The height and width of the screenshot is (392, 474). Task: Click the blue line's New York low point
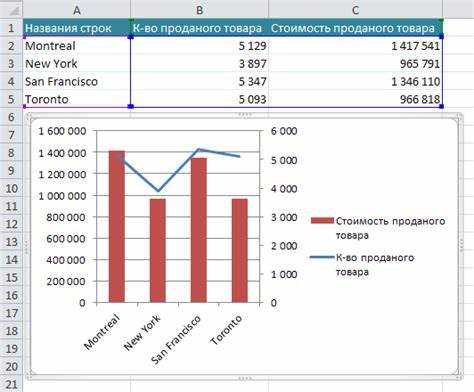[158, 191]
